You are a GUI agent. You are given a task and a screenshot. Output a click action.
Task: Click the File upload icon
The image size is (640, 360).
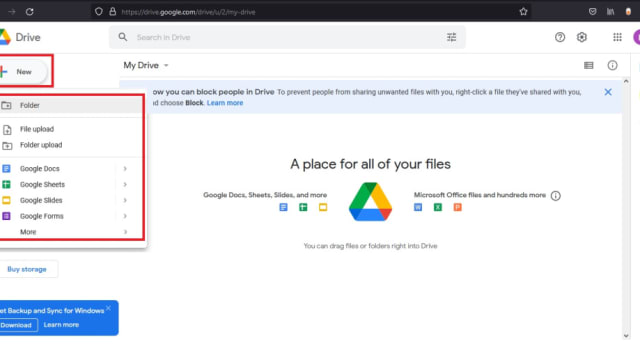7,129
